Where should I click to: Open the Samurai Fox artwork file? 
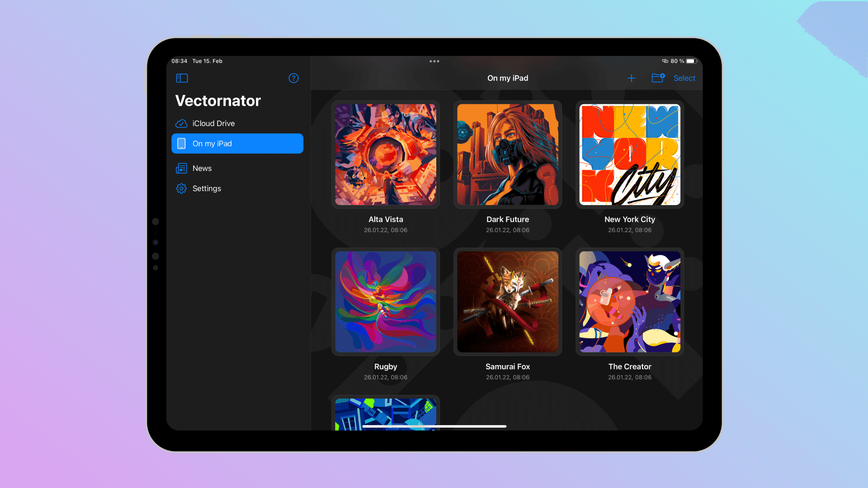point(507,301)
